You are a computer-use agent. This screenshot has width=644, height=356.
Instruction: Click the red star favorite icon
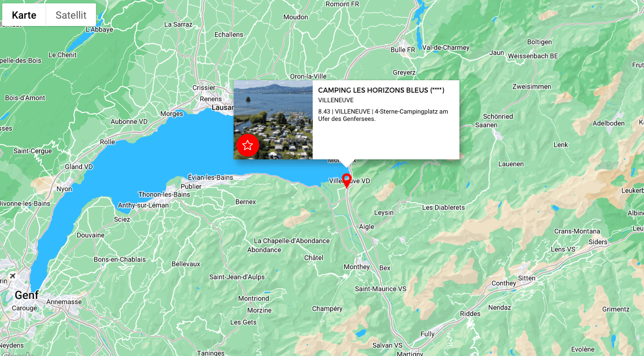point(248,145)
